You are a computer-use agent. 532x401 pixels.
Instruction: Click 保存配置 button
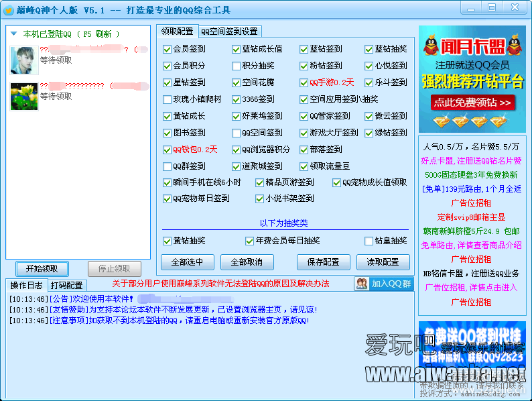(324, 262)
